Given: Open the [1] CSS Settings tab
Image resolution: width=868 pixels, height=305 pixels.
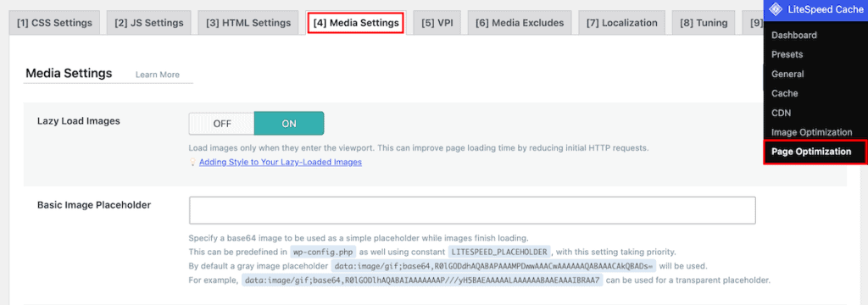Looking at the screenshot, I should [54, 23].
